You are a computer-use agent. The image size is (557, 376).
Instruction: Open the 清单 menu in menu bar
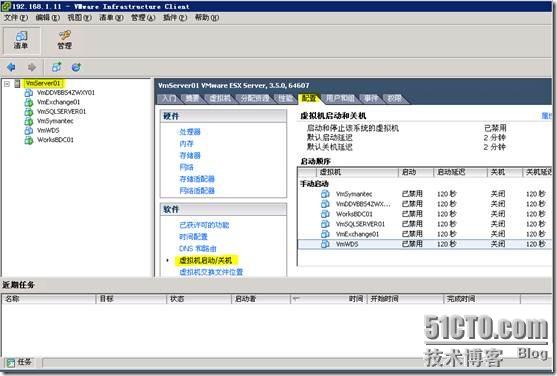click(x=111, y=17)
